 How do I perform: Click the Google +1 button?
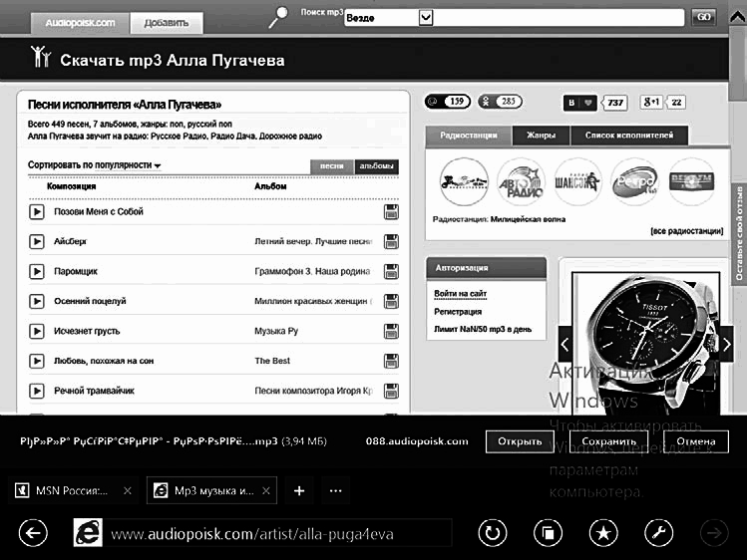pos(651,102)
